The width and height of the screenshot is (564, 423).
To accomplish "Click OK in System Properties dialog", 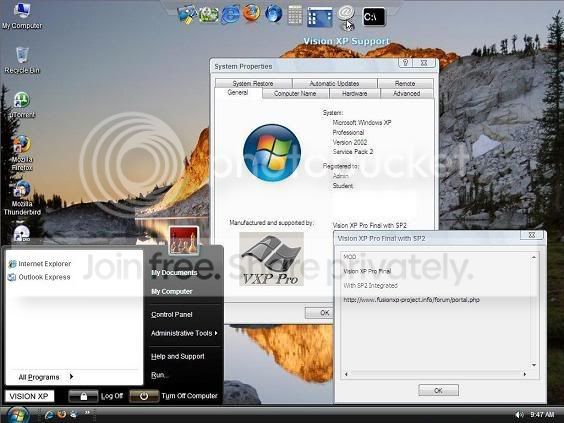I will (x=319, y=313).
